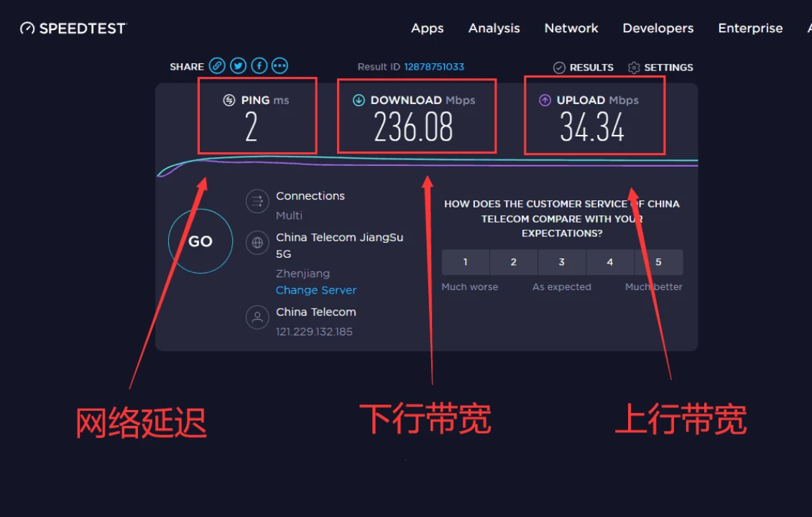Start a new test with GO

(x=200, y=241)
